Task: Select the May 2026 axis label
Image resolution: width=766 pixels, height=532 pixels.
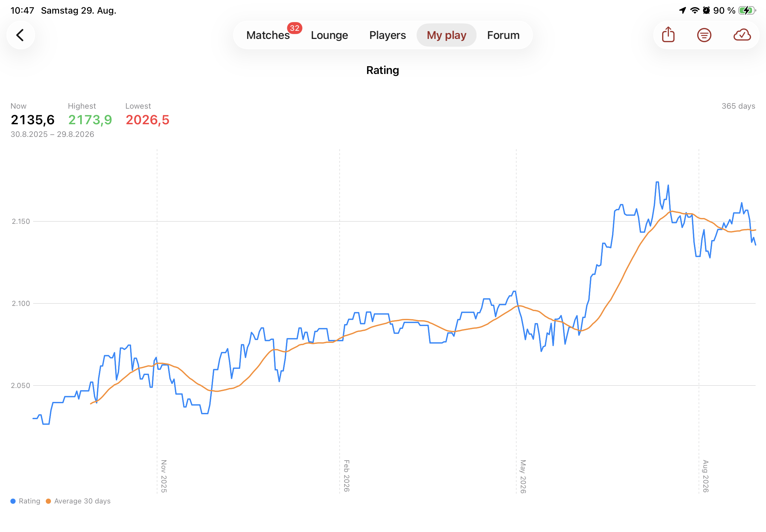Action: coord(523,476)
